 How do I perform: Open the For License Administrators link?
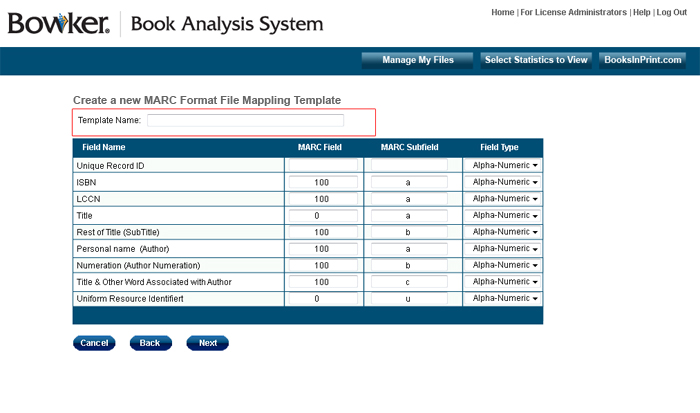coord(573,13)
